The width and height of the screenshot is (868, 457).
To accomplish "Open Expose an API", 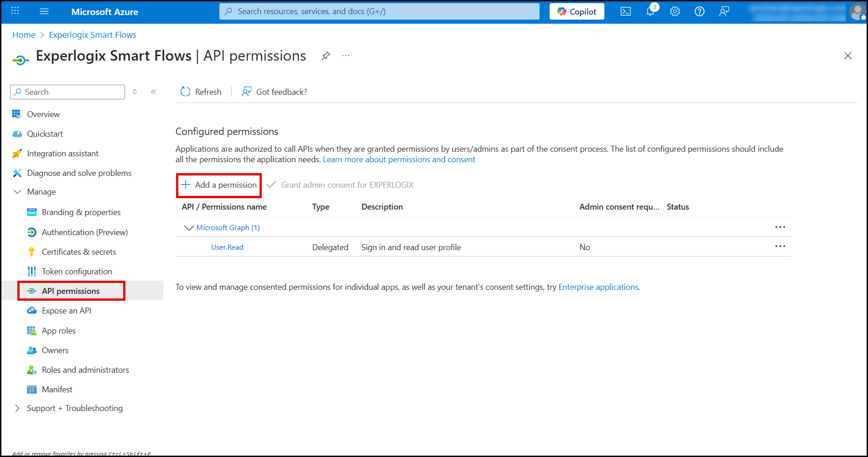I will tap(66, 310).
